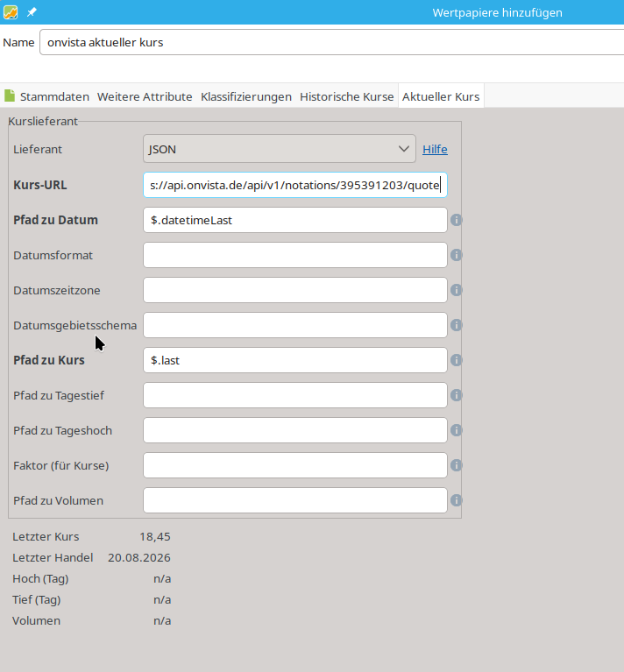Click the empty Datumsformat field
The image size is (624, 672).
point(295,255)
